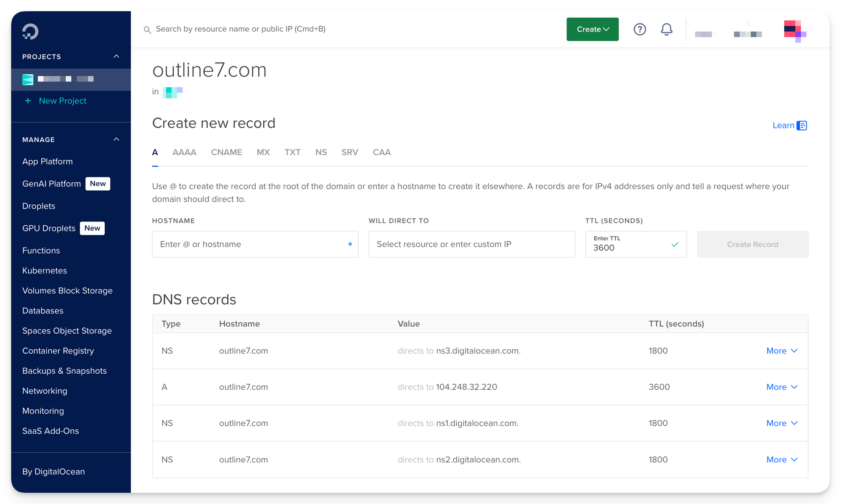Click the plus icon beside New Project

click(28, 101)
